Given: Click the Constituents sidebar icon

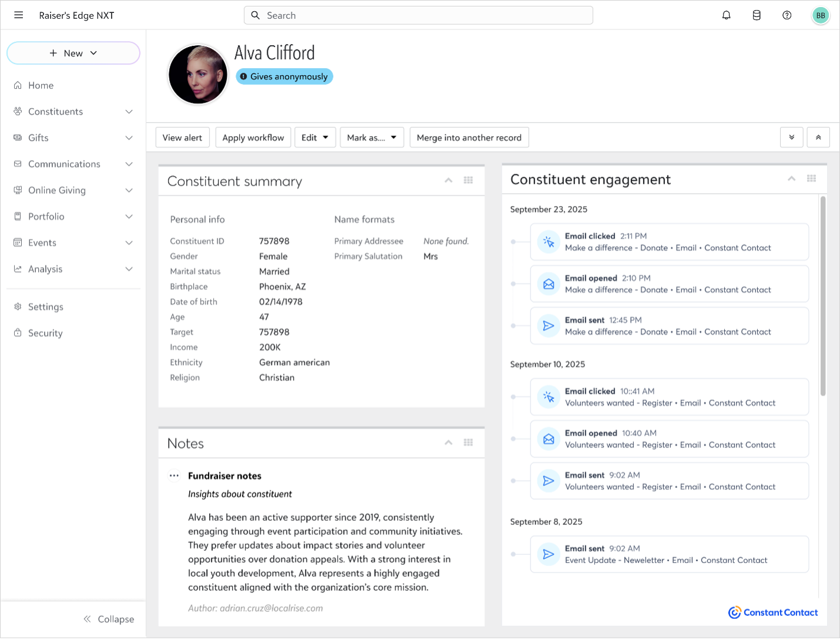Looking at the screenshot, I should tap(18, 111).
